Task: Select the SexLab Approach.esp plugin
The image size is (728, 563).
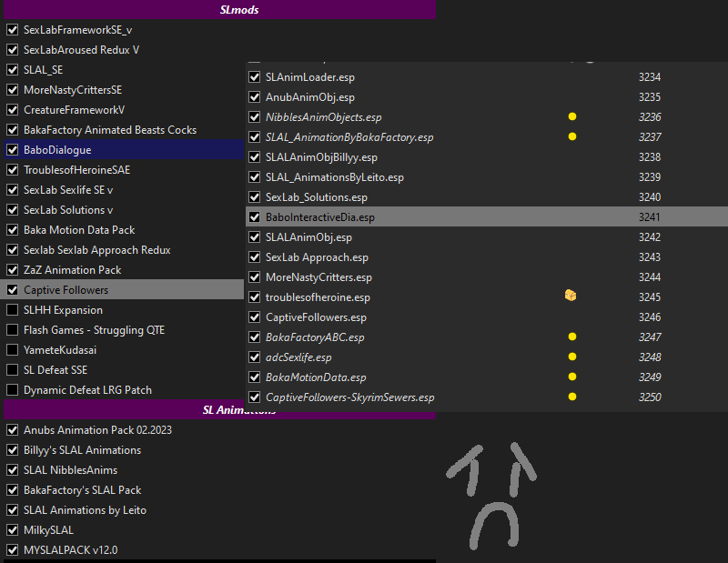Action: (317, 257)
